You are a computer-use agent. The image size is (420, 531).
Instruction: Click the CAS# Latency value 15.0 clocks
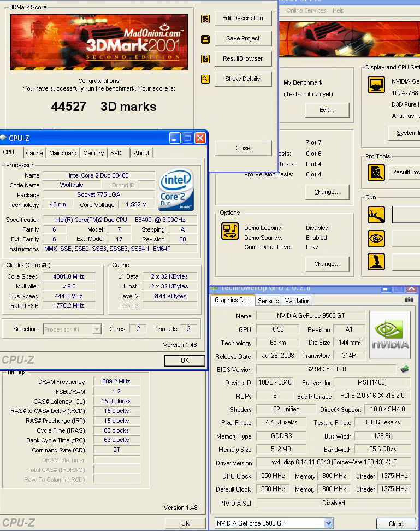click(116, 401)
